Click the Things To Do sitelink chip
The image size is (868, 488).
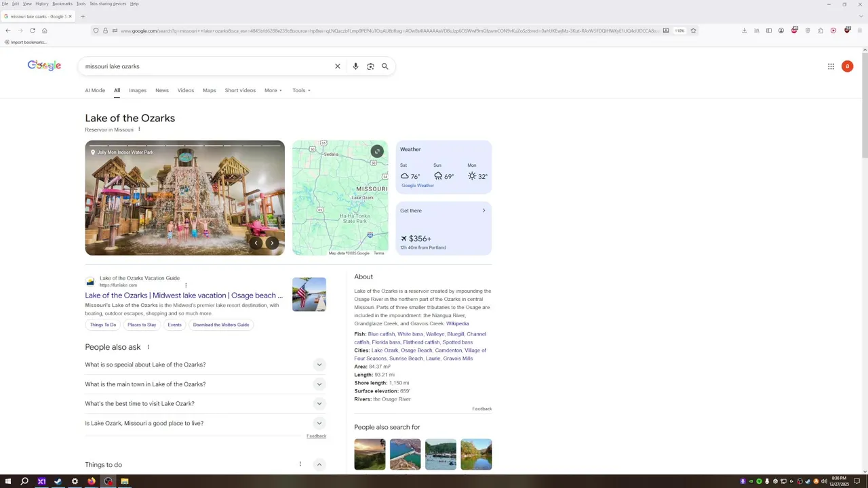point(103,325)
